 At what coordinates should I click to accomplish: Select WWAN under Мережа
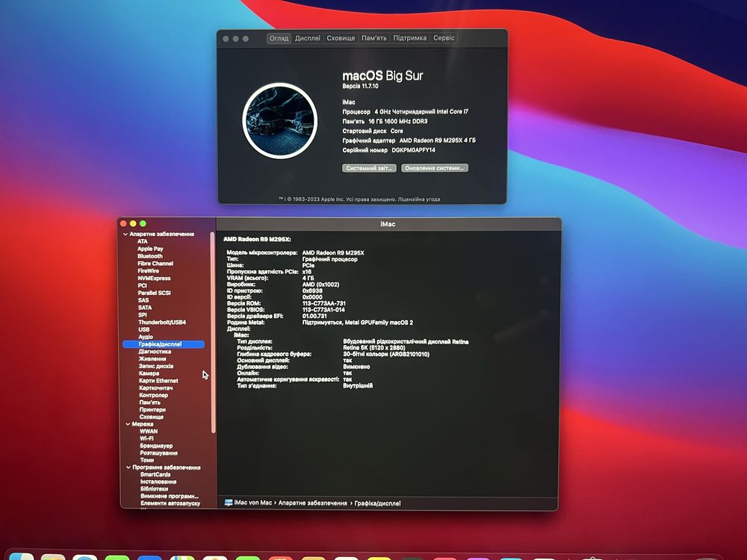tap(149, 432)
